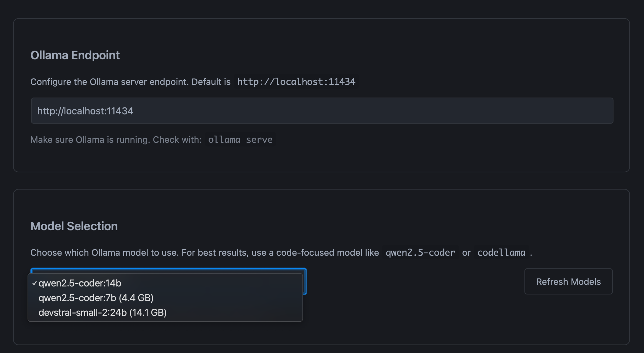644x353 pixels.
Task: Pick the devstral-small-2:24b (14.1 GB) model
Action: (102, 312)
